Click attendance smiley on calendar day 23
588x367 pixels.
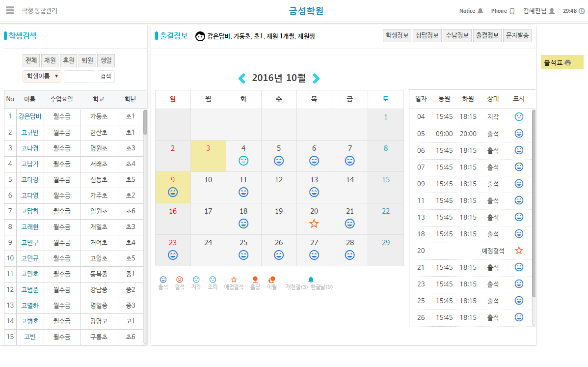point(172,255)
